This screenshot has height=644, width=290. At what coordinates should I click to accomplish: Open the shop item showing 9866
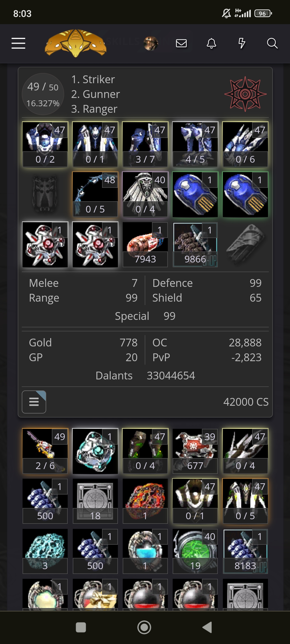[x=195, y=244]
